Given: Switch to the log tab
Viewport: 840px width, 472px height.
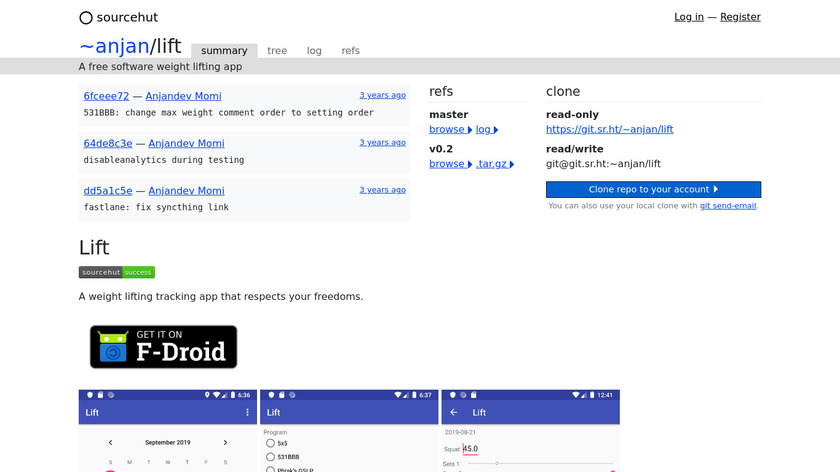Looking at the screenshot, I should point(314,50).
